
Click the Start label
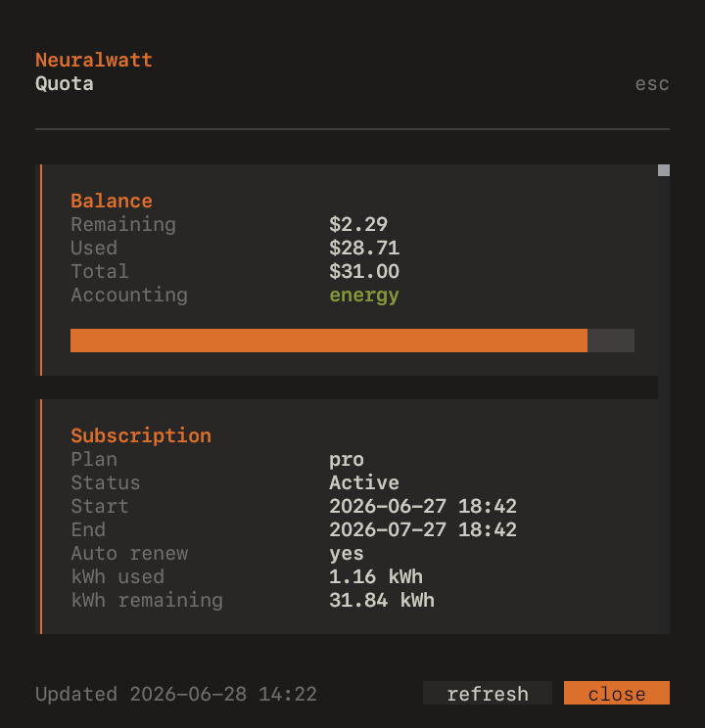[x=100, y=507]
